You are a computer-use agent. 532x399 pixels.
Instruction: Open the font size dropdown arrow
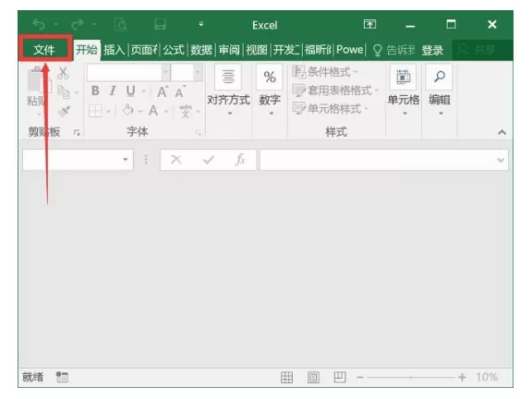click(x=198, y=72)
